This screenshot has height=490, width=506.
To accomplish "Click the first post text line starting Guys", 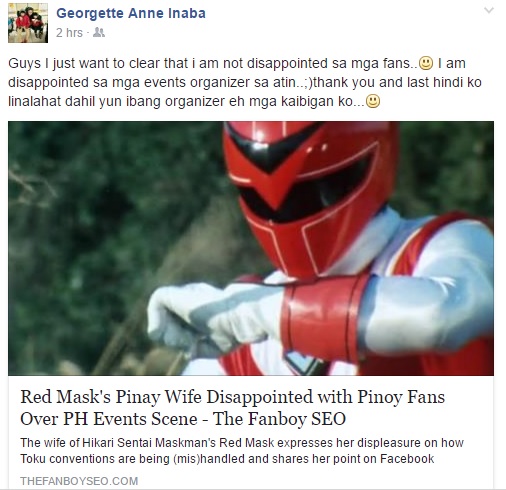I will click(x=237, y=63).
